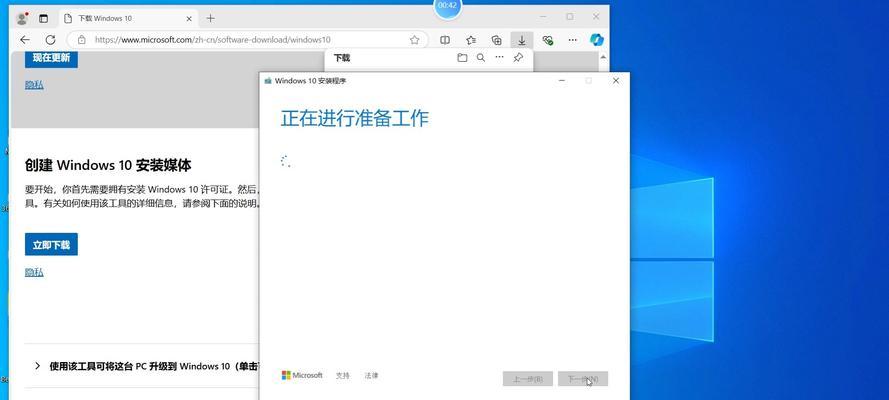View site info via lock icon
Image resolution: width=889 pixels, height=400 pixels.
point(82,40)
